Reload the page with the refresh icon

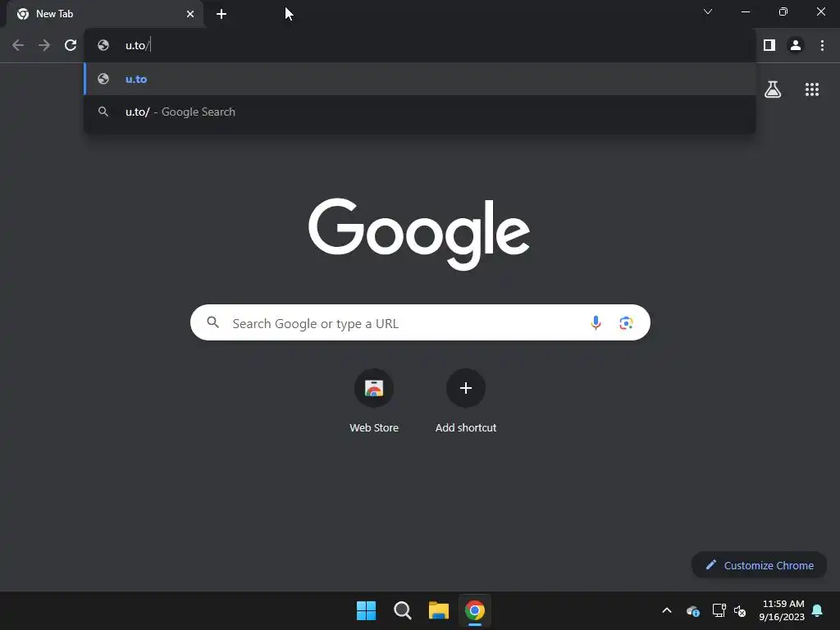click(71, 45)
